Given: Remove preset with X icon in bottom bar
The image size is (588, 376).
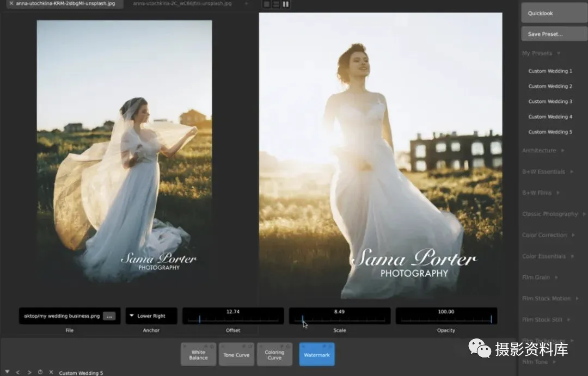Looking at the screenshot, I should pos(51,372).
